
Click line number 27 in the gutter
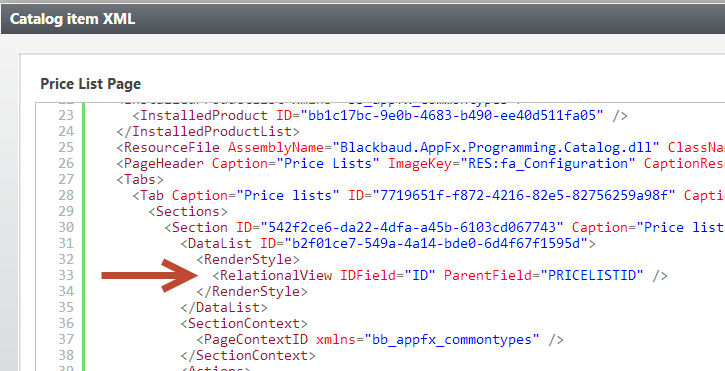[x=66, y=179]
